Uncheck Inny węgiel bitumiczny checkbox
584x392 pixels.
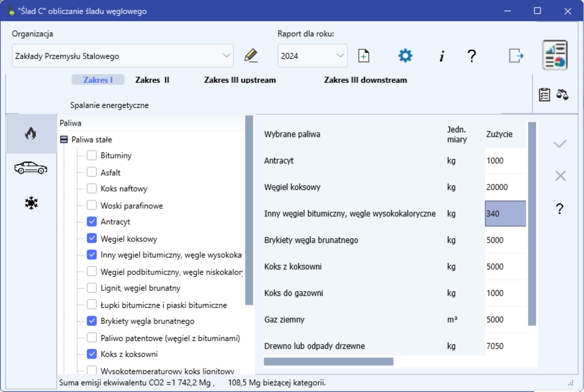pyautogui.click(x=91, y=255)
